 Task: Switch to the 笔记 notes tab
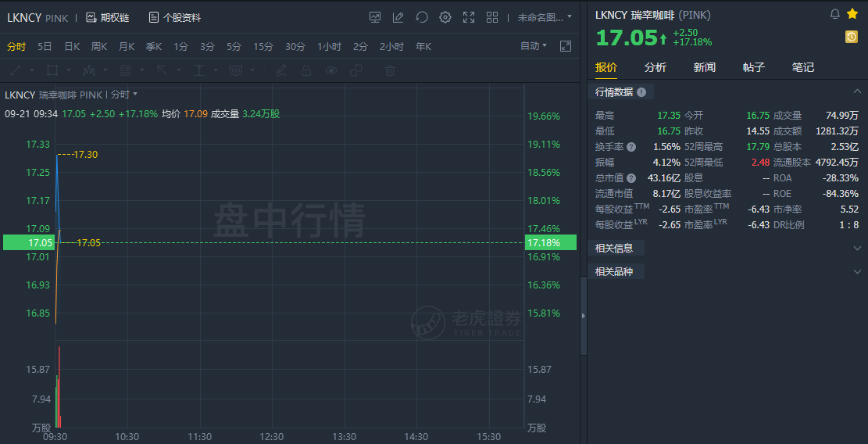(803, 67)
